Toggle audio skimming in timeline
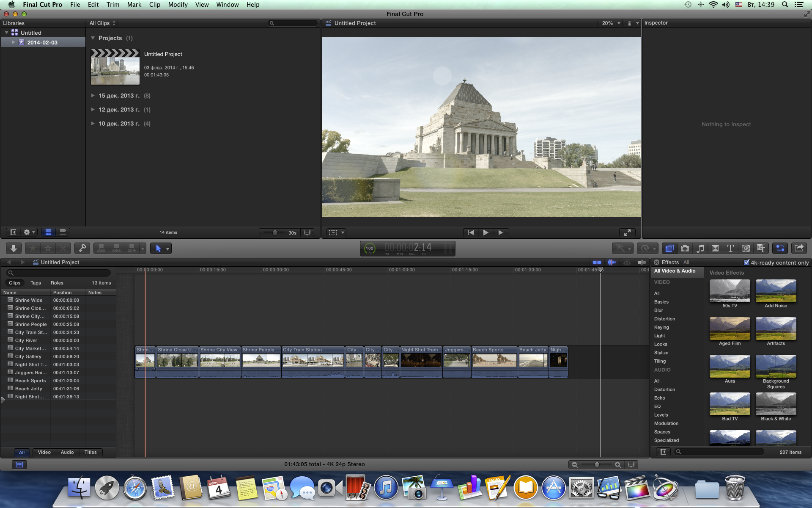This screenshot has width=812, height=508. click(x=612, y=262)
